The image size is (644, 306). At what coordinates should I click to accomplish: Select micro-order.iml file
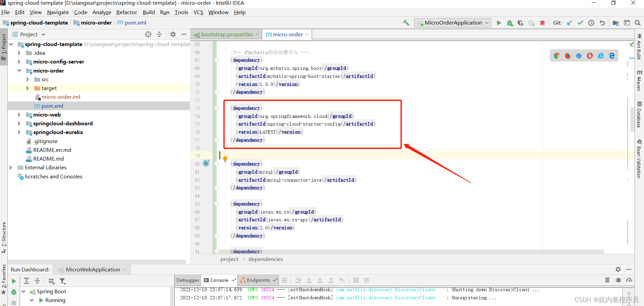pyautogui.click(x=61, y=97)
